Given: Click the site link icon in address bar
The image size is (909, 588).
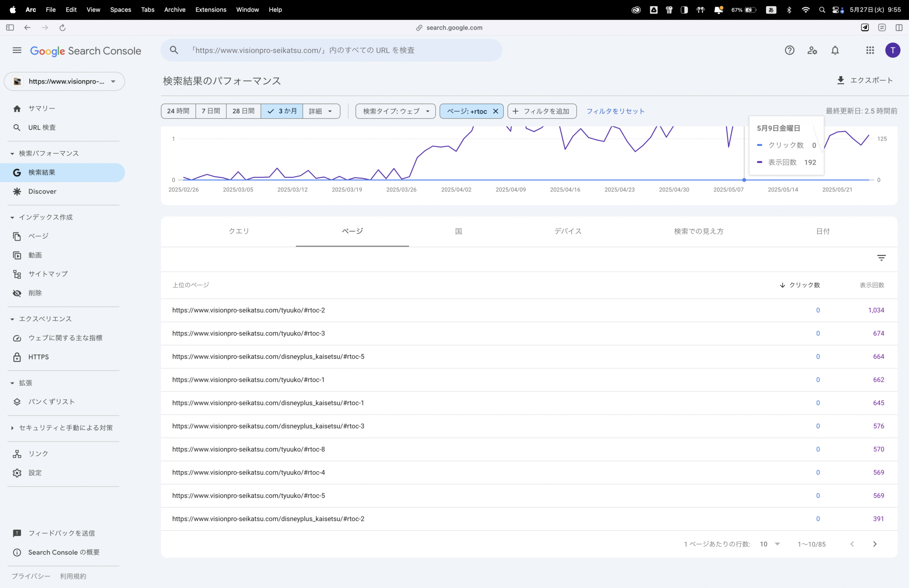Looking at the screenshot, I should point(419,27).
